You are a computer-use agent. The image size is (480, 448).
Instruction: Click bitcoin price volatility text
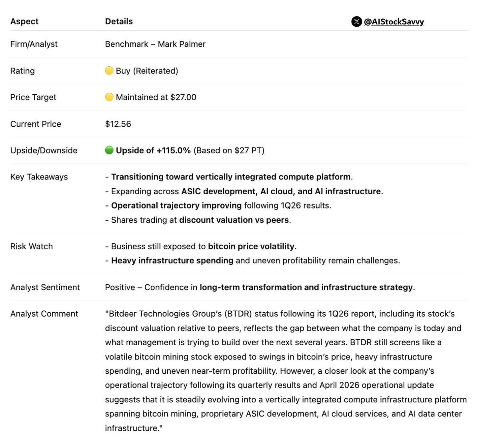[x=251, y=247]
